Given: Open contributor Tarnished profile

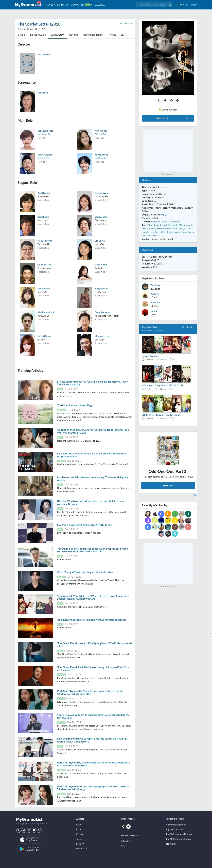Looking at the screenshot, I should [155, 285].
